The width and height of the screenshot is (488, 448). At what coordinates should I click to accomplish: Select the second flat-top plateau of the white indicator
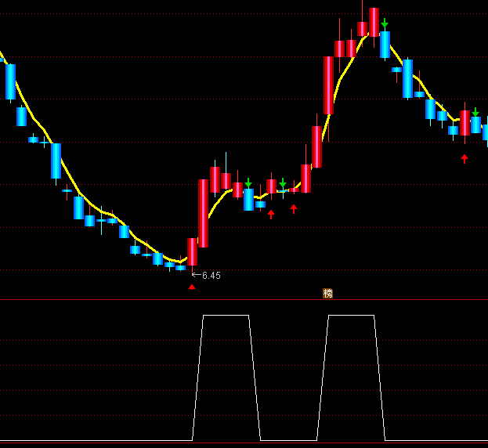351,316
